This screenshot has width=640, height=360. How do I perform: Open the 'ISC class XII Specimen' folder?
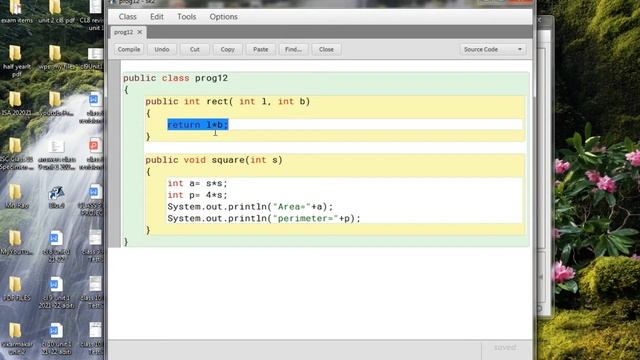[x=15, y=146]
